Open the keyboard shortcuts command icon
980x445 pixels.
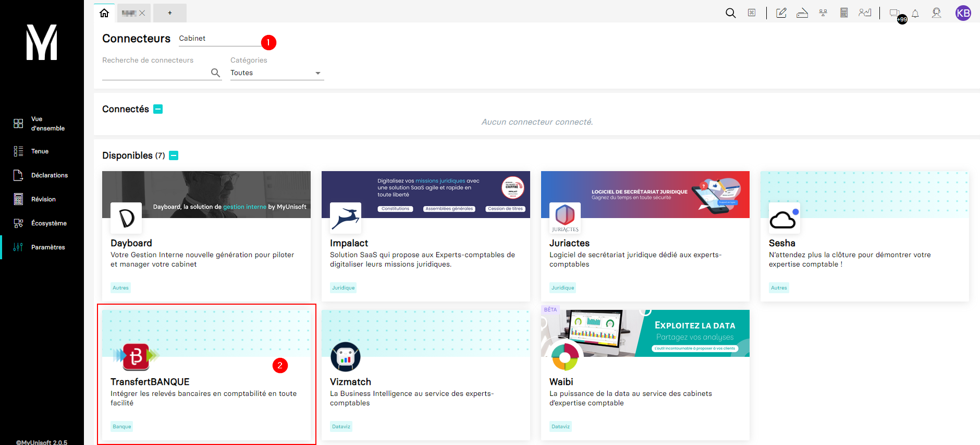752,13
